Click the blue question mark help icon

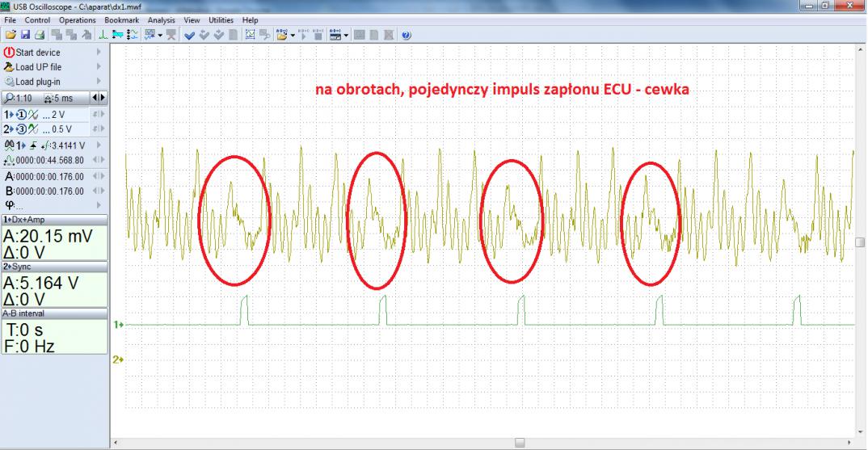tap(407, 35)
